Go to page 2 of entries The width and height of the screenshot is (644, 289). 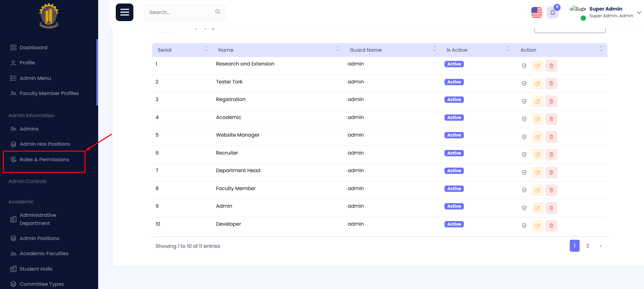[x=587, y=246]
